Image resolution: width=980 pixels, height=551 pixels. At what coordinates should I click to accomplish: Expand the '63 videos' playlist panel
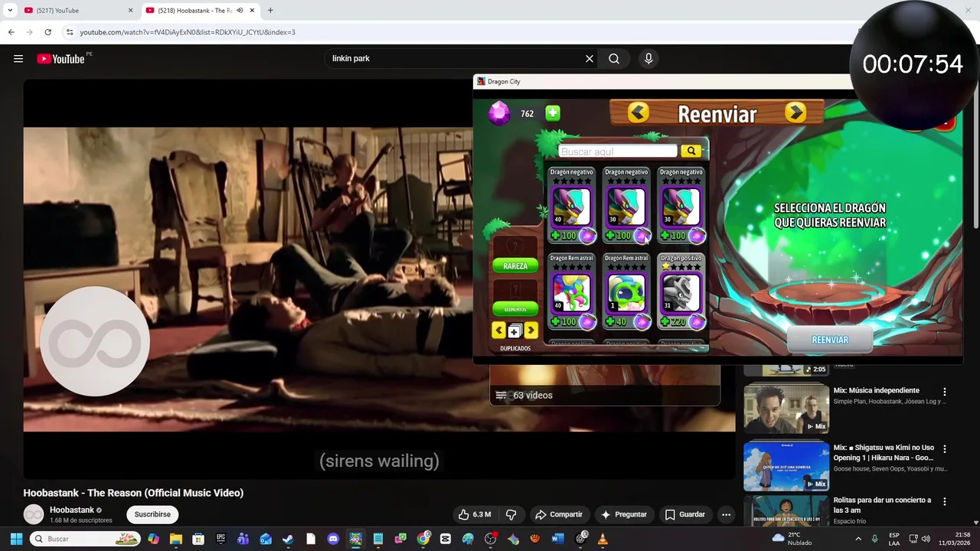605,395
